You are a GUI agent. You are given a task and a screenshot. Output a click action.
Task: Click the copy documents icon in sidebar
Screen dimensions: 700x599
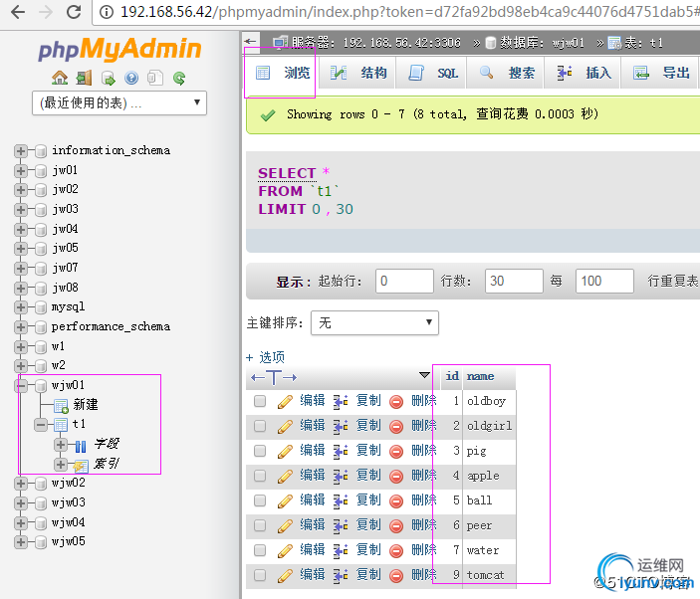tap(155, 78)
